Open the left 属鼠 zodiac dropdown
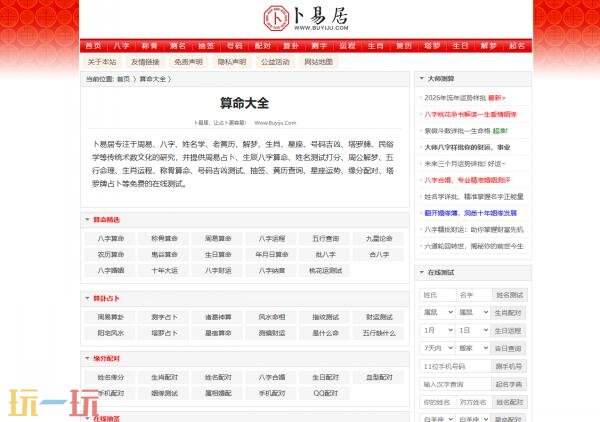The width and height of the screenshot is (600, 422). pyautogui.click(x=438, y=313)
